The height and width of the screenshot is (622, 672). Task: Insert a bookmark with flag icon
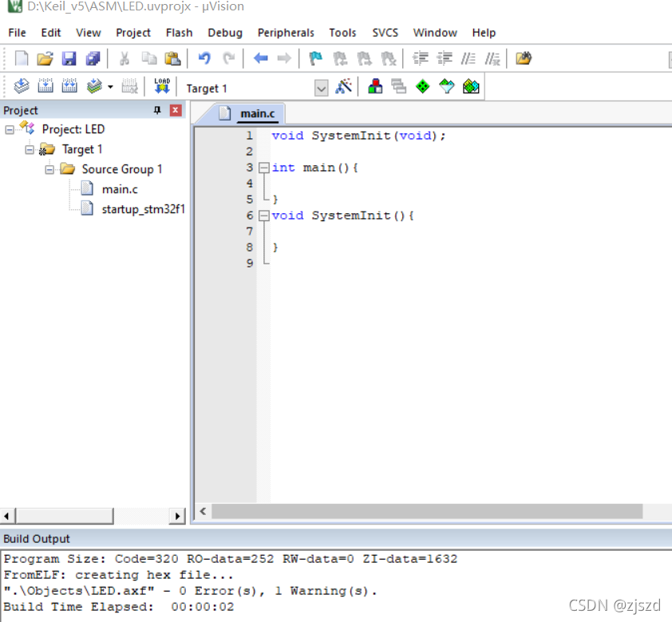click(x=316, y=58)
